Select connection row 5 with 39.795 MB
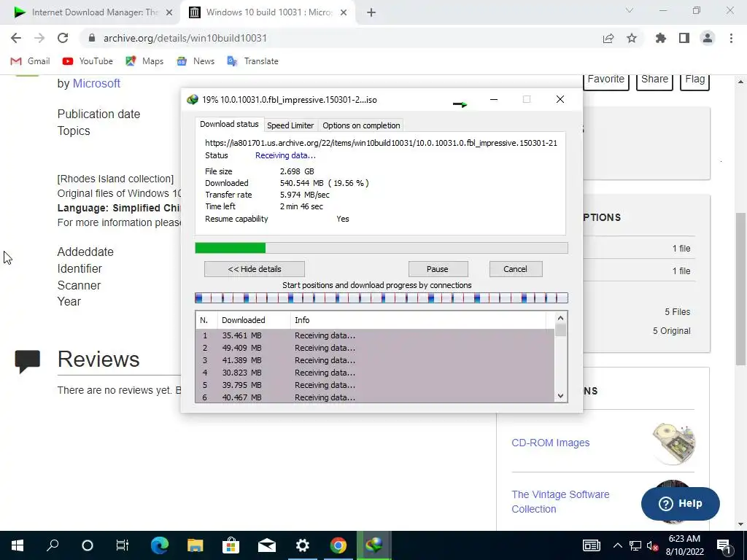Screen dimensions: 747x560 (x=375, y=385)
